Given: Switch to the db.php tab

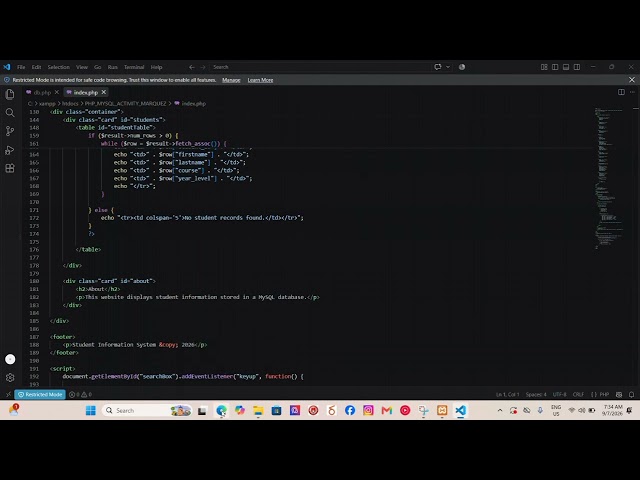Looking at the screenshot, I should pos(42,93).
